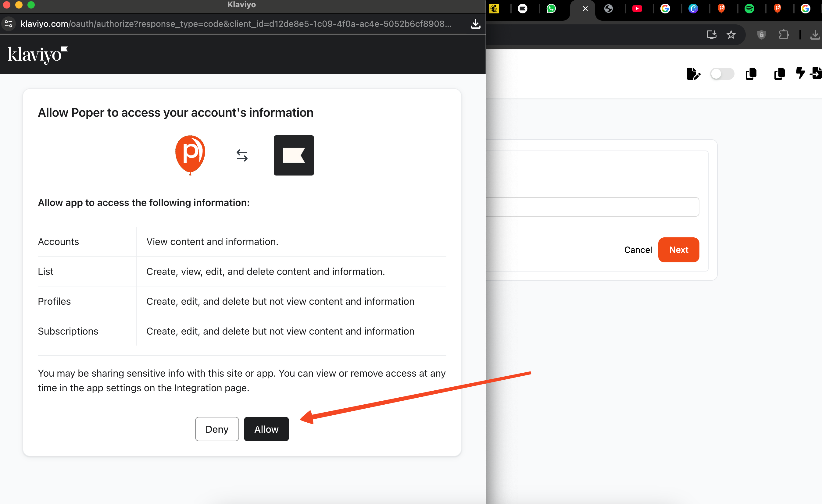Bookmark this page with the star icon
822x504 pixels.
click(731, 35)
